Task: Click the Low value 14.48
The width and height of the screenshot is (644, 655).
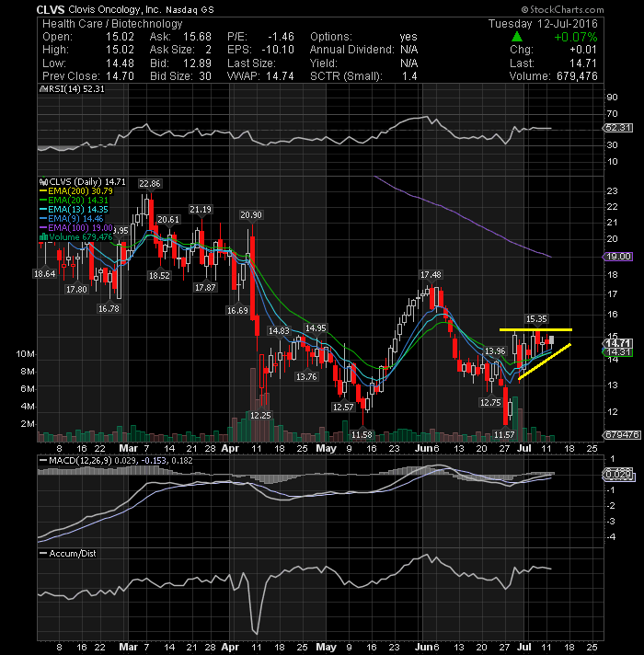Action: pos(120,63)
